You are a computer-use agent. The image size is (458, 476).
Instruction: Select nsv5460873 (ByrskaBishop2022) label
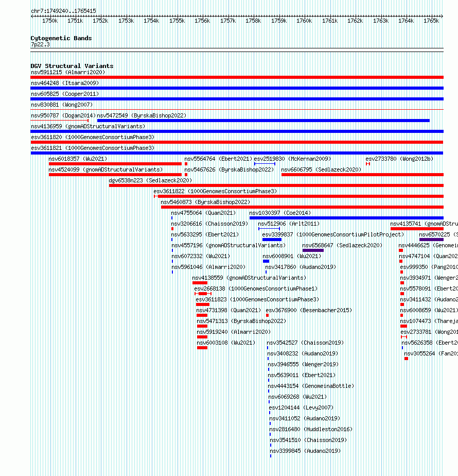tap(205, 202)
